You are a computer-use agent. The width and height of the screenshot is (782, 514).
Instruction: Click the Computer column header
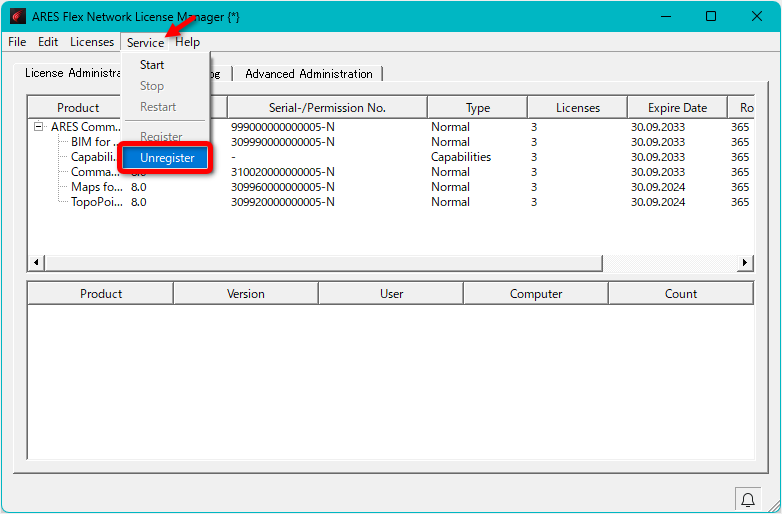click(536, 294)
